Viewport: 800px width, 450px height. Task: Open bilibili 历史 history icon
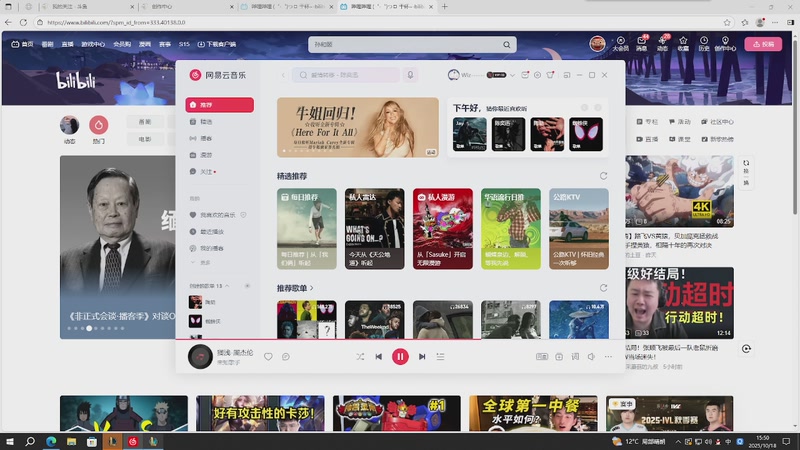click(x=704, y=44)
